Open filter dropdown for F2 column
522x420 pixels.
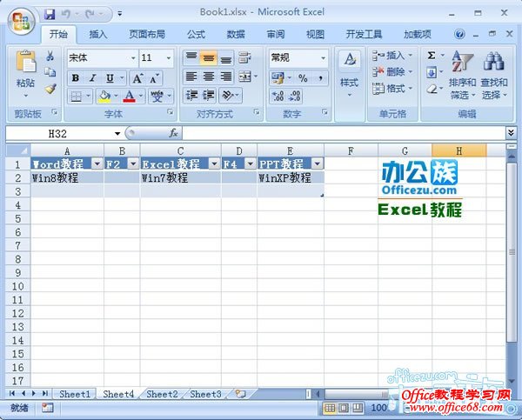[133, 163]
